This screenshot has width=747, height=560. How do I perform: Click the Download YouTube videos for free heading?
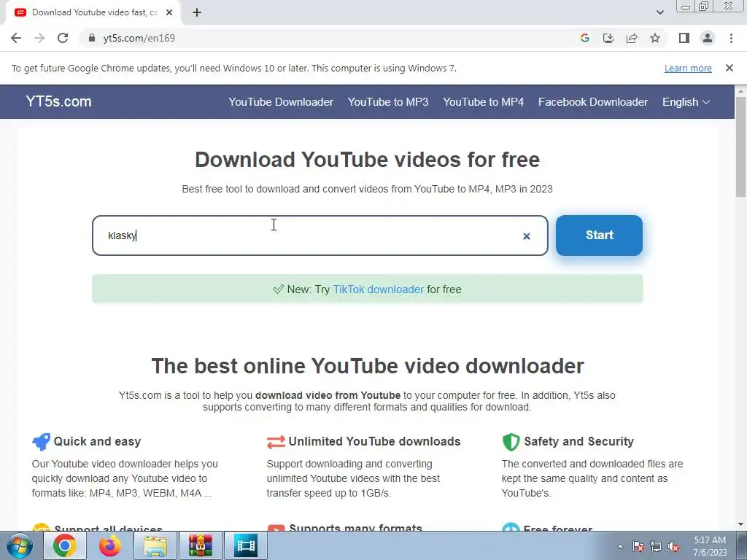point(368,160)
